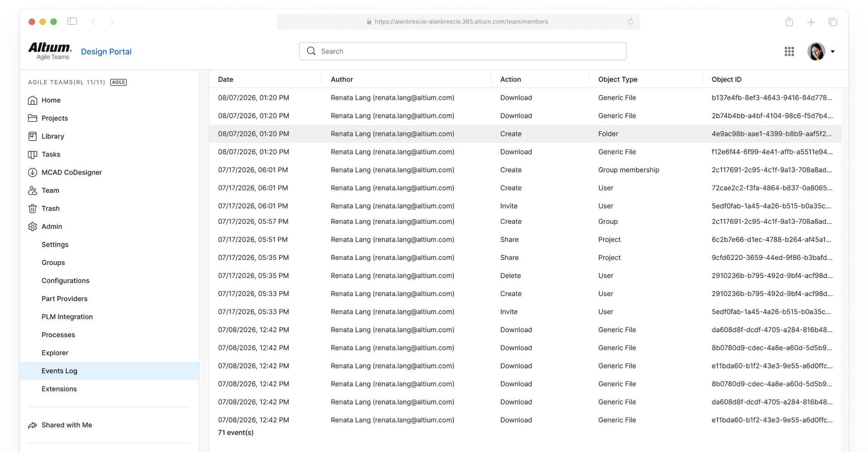Select Events Log in sidebar
This screenshot has height=452, width=868.
pos(109,371)
